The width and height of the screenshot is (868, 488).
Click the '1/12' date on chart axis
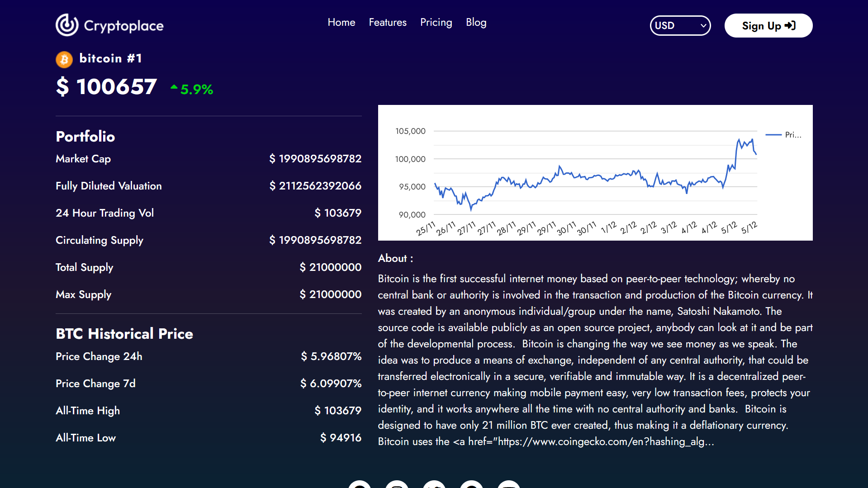(608, 227)
